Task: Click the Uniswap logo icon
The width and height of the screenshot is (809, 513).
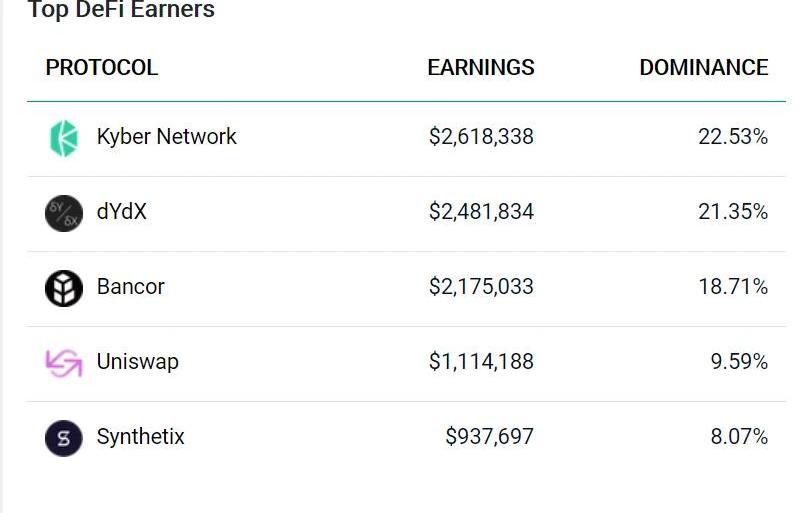Action: pyautogui.click(x=64, y=363)
